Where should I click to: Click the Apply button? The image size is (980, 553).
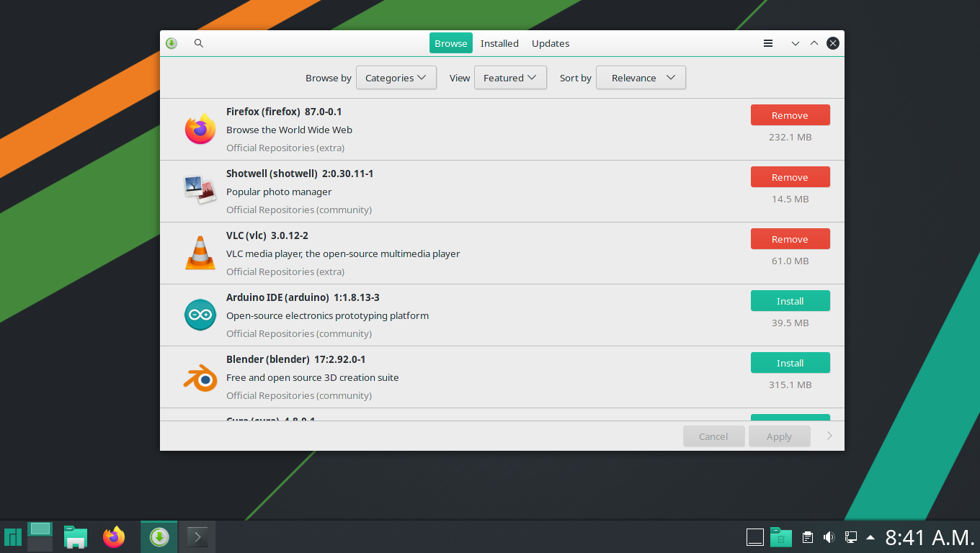779,436
